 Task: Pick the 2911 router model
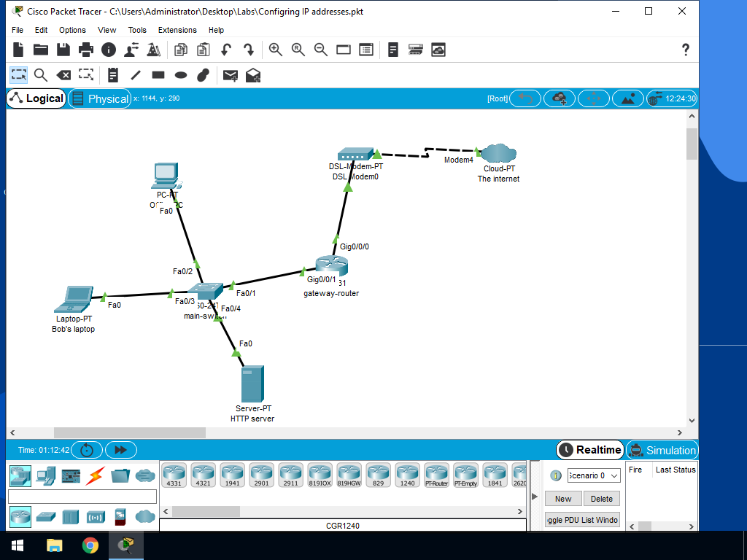[x=290, y=475]
